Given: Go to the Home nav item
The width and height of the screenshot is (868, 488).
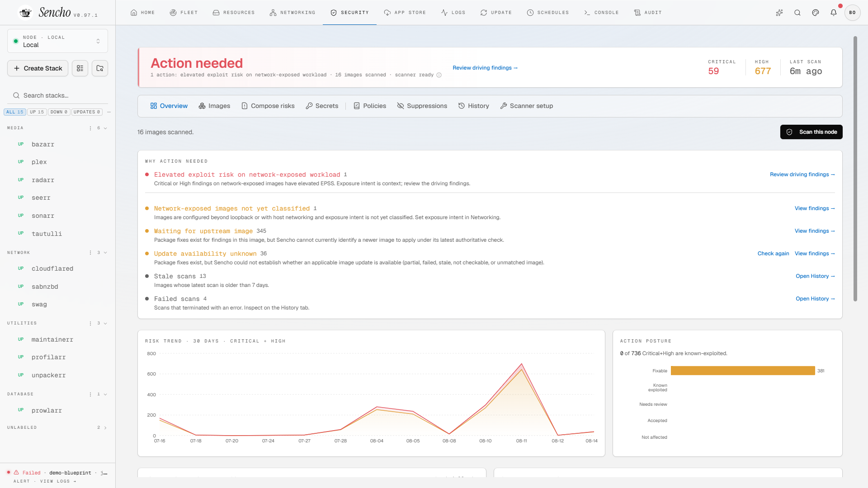Looking at the screenshot, I should [x=142, y=13].
